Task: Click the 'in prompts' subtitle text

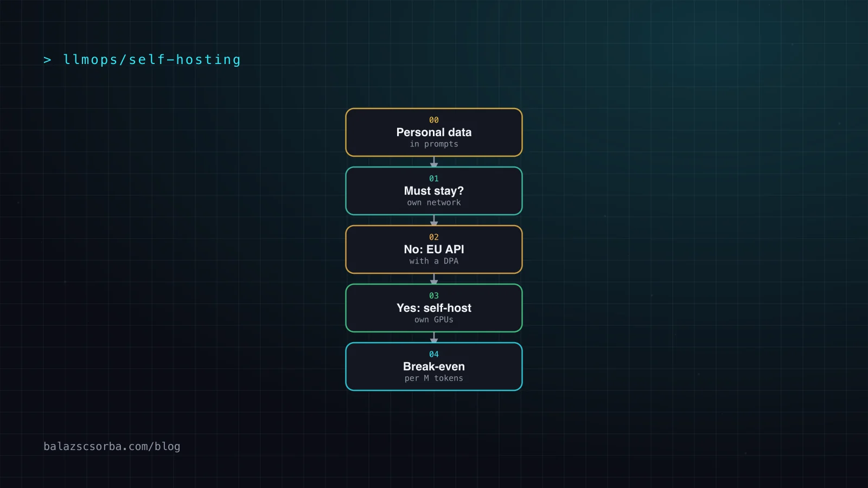Action: [x=434, y=144]
